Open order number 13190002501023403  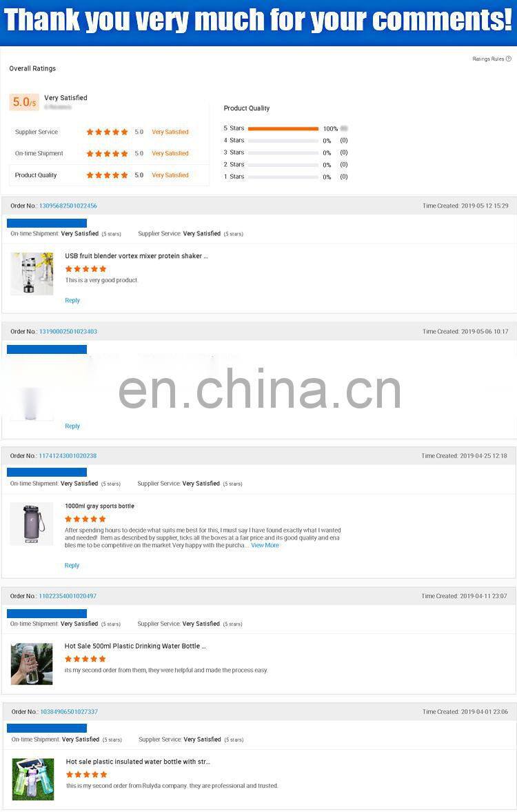click(68, 331)
